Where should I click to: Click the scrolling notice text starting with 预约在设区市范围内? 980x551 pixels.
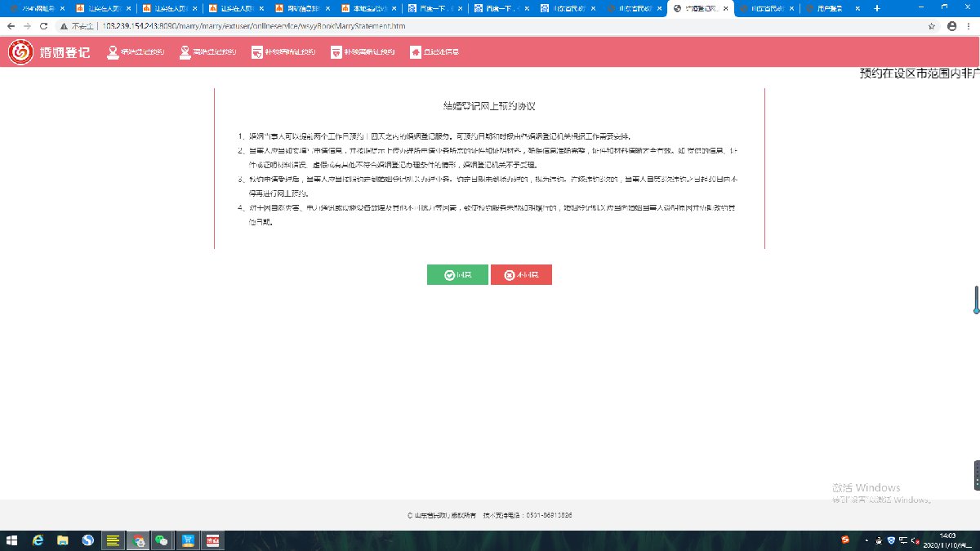tap(920, 73)
